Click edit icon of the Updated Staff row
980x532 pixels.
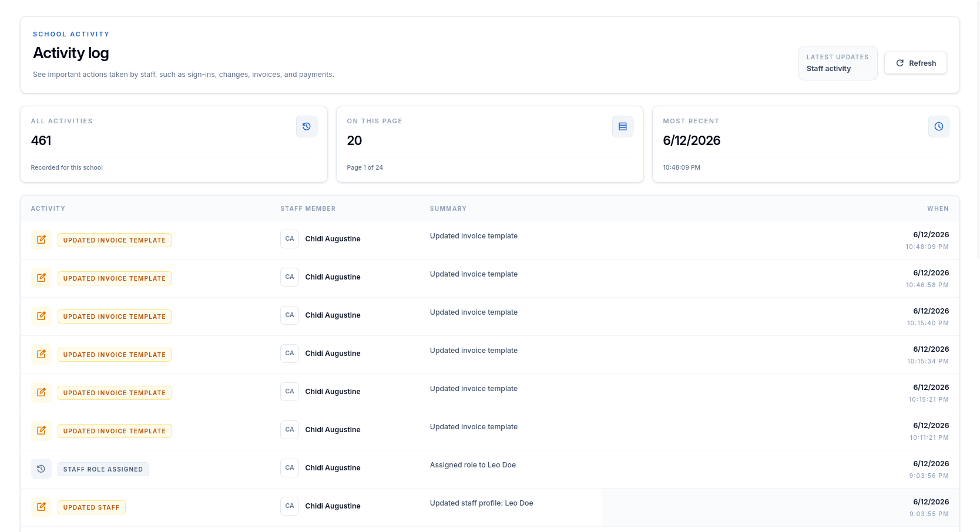pos(41,507)
